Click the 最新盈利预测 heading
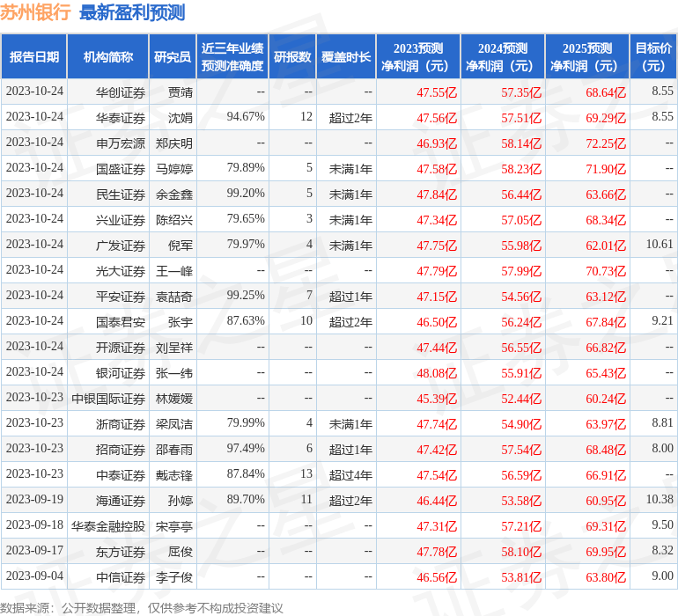 [132, 12]
